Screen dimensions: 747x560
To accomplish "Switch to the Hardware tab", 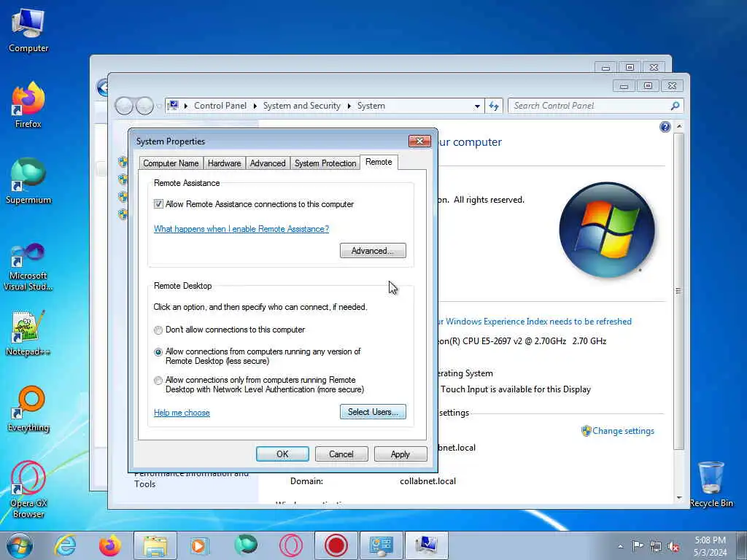I will pyautogui.click(x=224, y=163).
